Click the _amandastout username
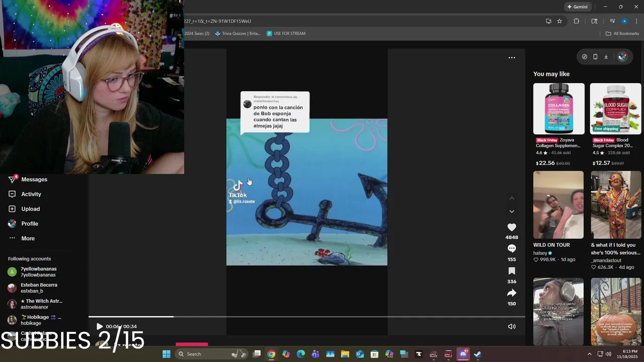 [x=606, y=260]
